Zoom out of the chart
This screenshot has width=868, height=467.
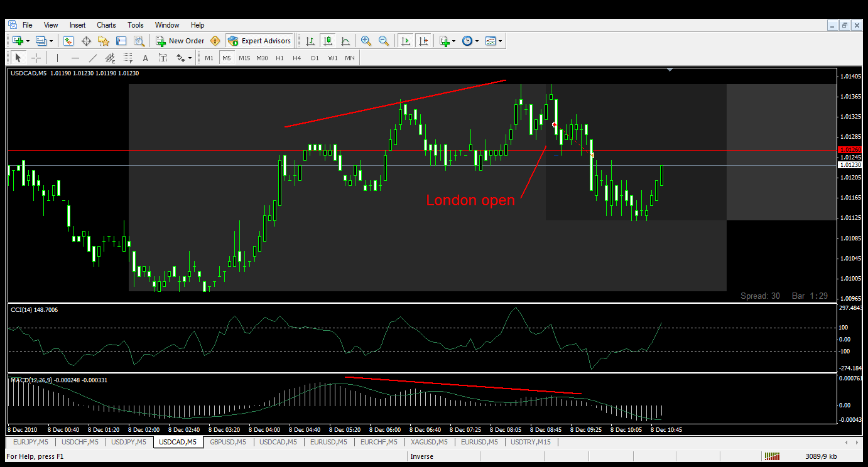[x=384, y=41]
